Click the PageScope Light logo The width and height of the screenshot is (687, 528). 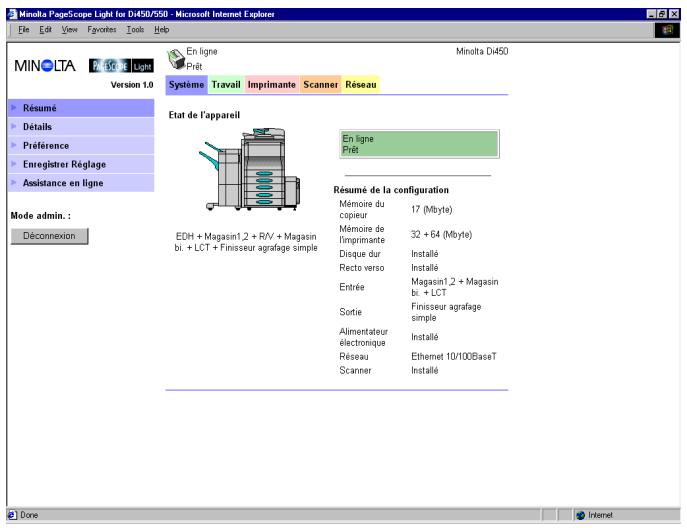pos(121,66)
